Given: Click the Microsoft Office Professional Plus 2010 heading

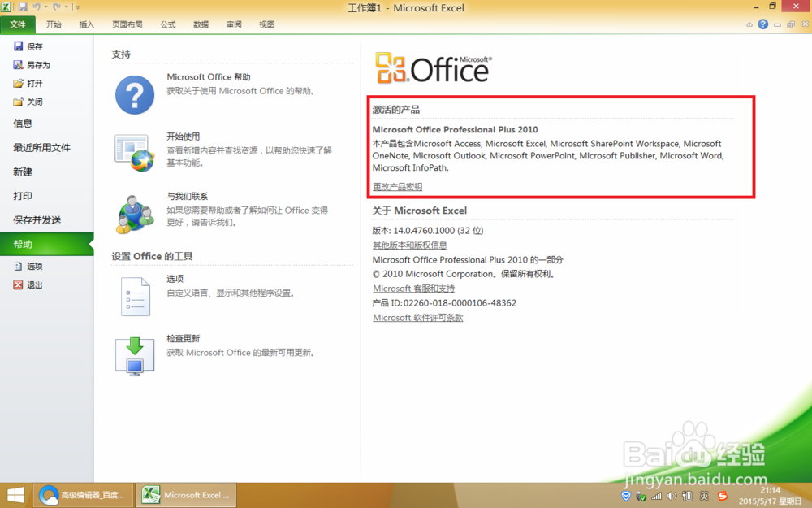Looking at the screenshot, I should [x=456, y=129].
